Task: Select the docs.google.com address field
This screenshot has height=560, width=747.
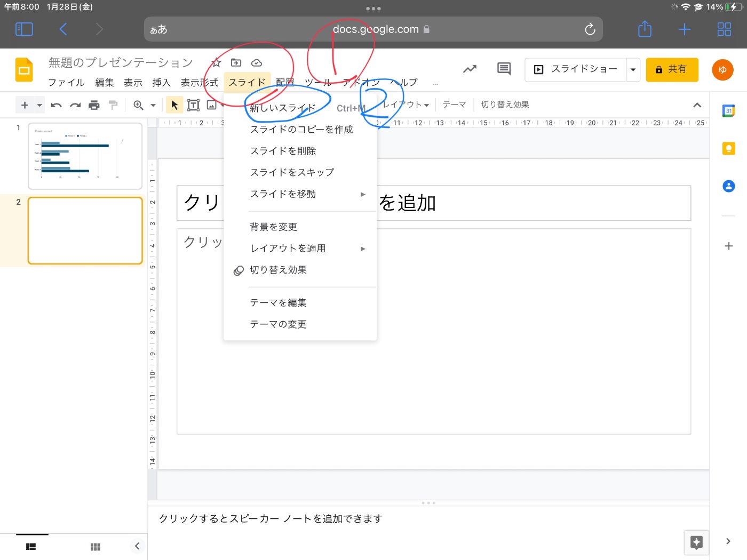Action: click(x=373, y=29)
